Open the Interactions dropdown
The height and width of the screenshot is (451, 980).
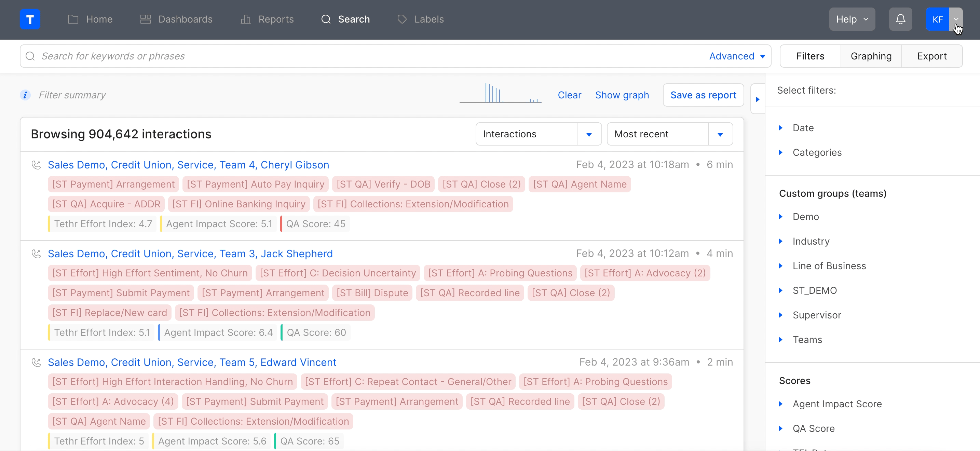[538, 134]
